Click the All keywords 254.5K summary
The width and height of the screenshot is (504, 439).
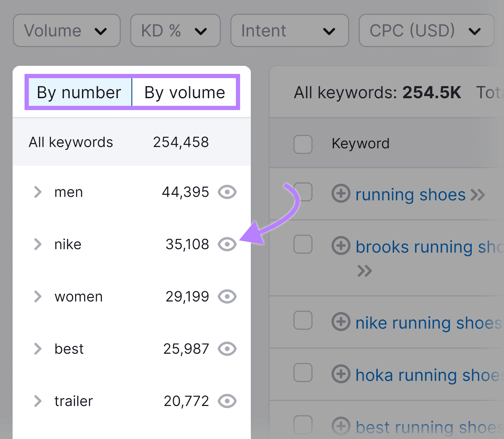377,93
